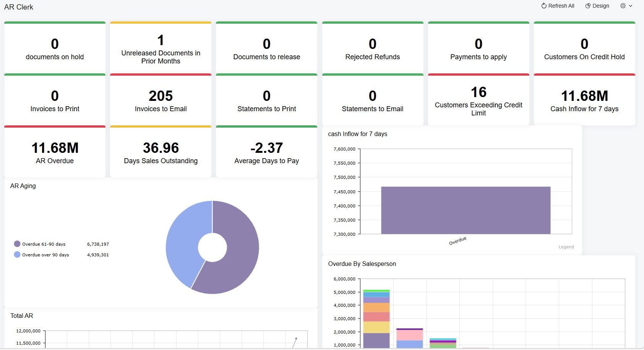Screen dimensions: 644x350
Task: Click the Overdue By Salesperson widget title
Action: 362,264
